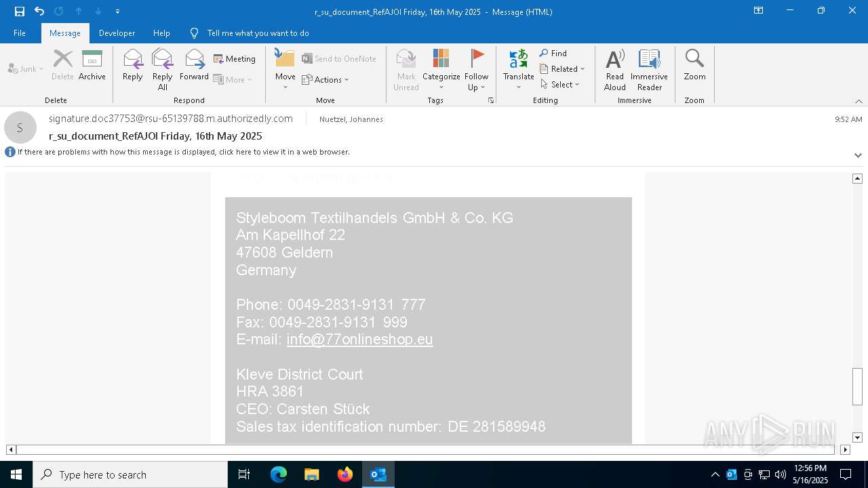
Task: Start Read Aloud
Action: [615, 69]
